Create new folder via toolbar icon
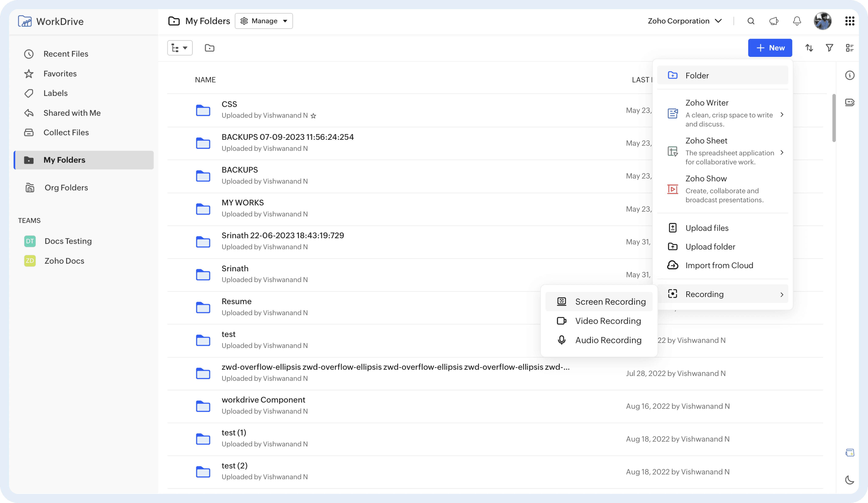 pos(209,48)
